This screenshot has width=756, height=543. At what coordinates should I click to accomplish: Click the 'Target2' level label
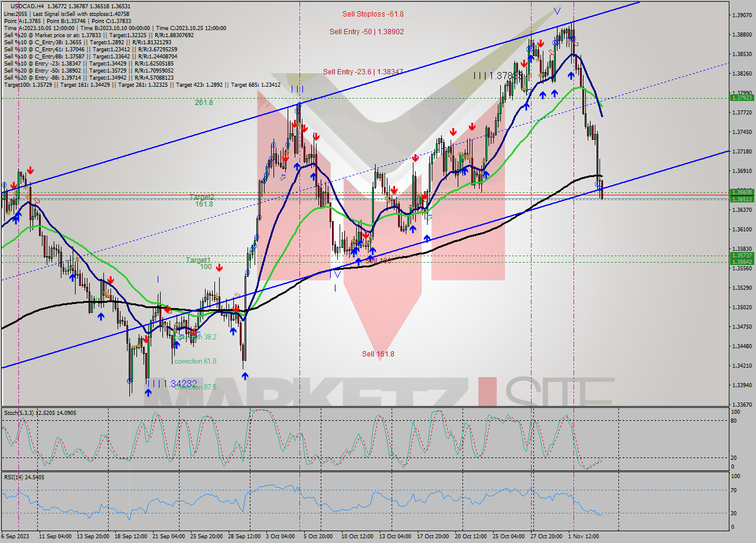pyautogui.click(x=201, y=197)
